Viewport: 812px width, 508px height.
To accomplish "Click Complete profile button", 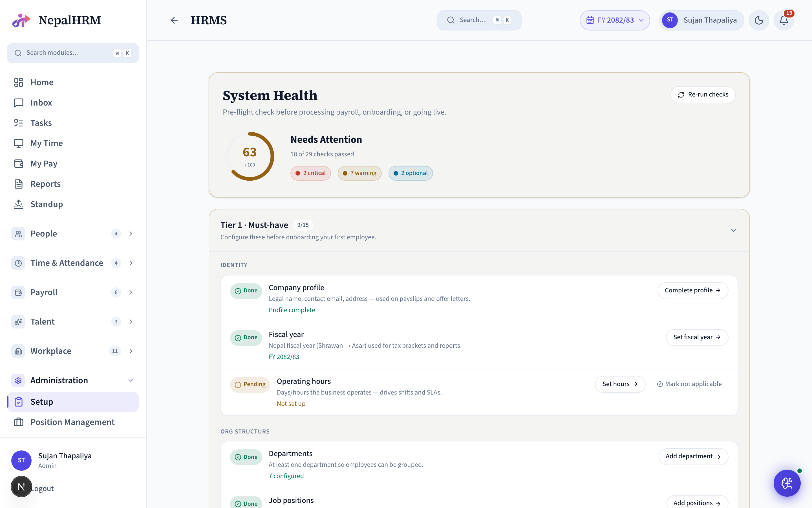I will [692, 290].
